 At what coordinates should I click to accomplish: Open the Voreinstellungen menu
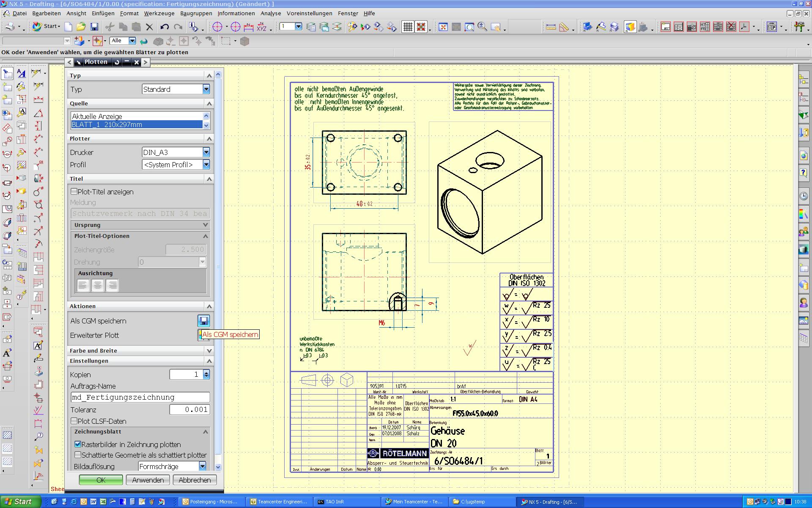309,13
